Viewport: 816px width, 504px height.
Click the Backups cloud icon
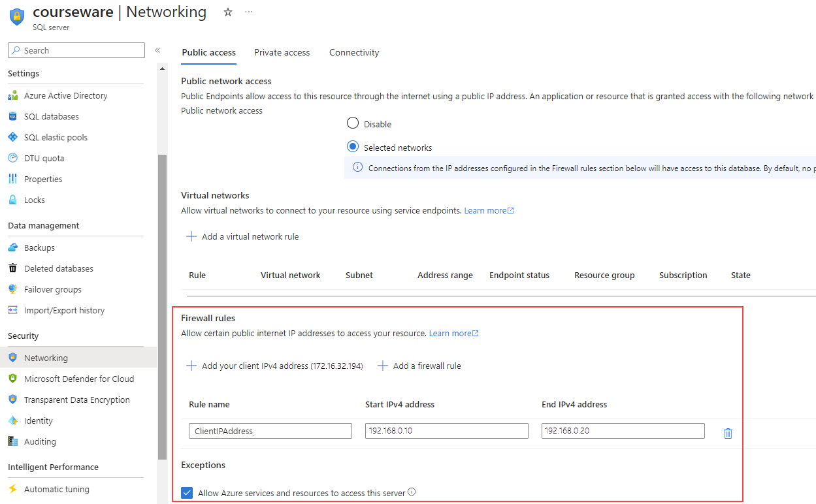point(12,247)
